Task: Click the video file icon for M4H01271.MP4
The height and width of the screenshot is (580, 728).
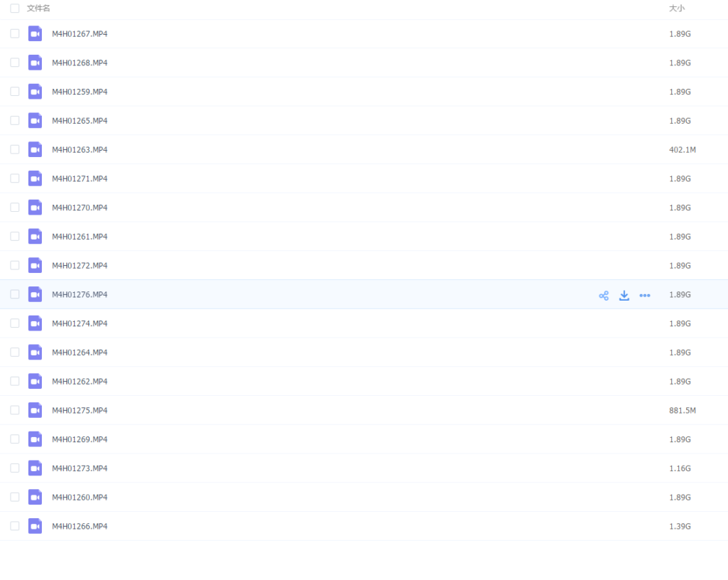Action: tap(35, 178)
